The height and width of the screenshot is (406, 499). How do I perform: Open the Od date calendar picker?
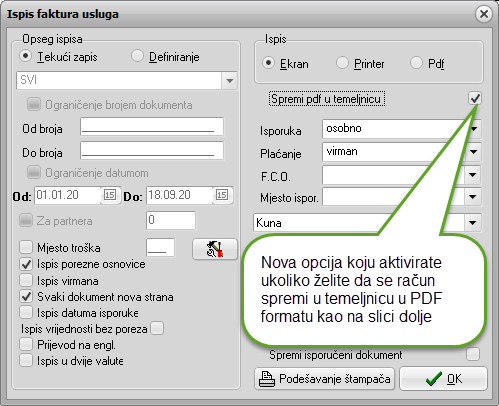tap(110, 195)
